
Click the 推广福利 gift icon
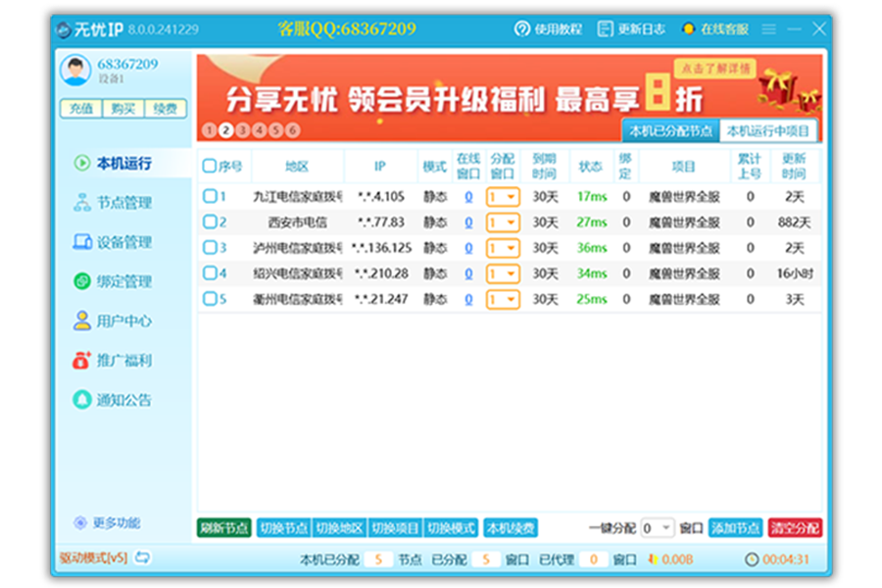pos(82,361)
